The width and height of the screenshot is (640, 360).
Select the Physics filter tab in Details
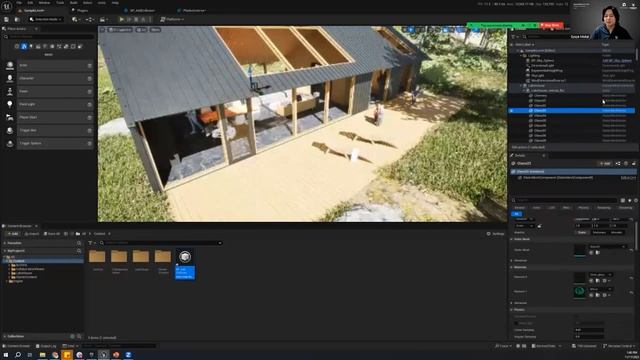pyautogui.click(x=584, y=208)
